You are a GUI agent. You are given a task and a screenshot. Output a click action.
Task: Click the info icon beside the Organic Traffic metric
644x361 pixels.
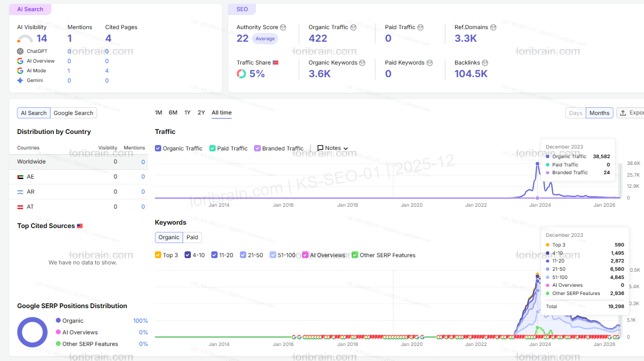click(x=354, y=28)
